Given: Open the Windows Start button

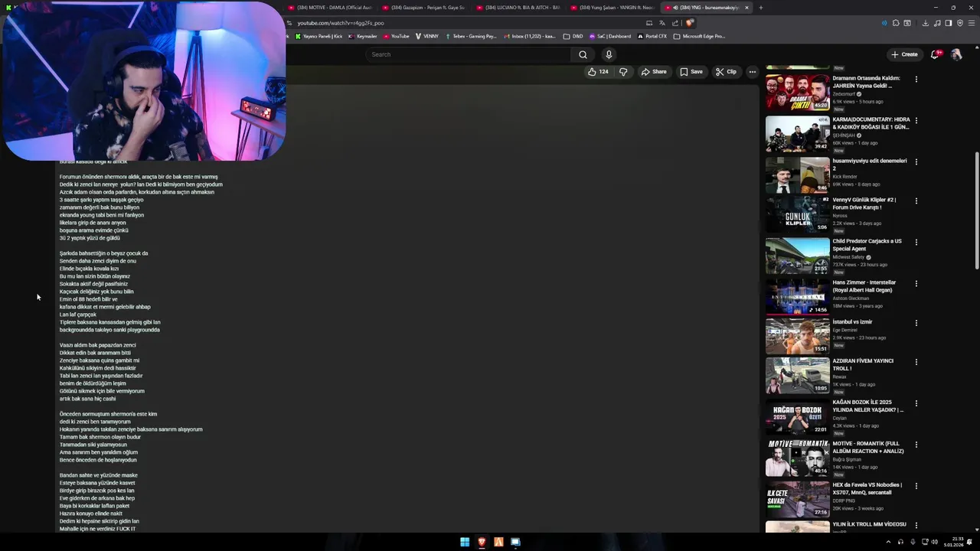Looking at the screenshot, I should tap(465, 542).
